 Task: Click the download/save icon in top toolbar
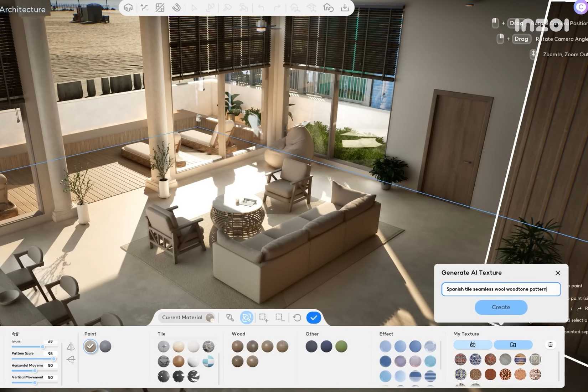point(345,7)
